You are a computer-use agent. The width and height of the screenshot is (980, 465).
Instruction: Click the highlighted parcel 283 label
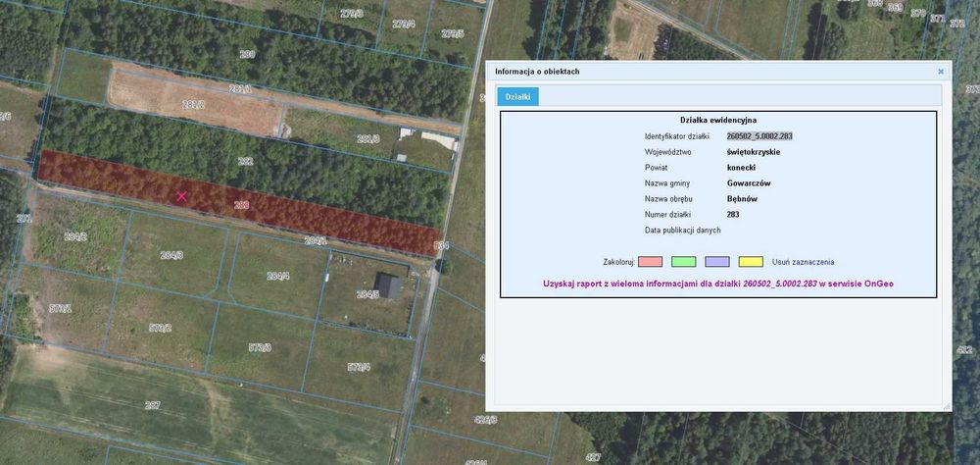pos(241,205)
